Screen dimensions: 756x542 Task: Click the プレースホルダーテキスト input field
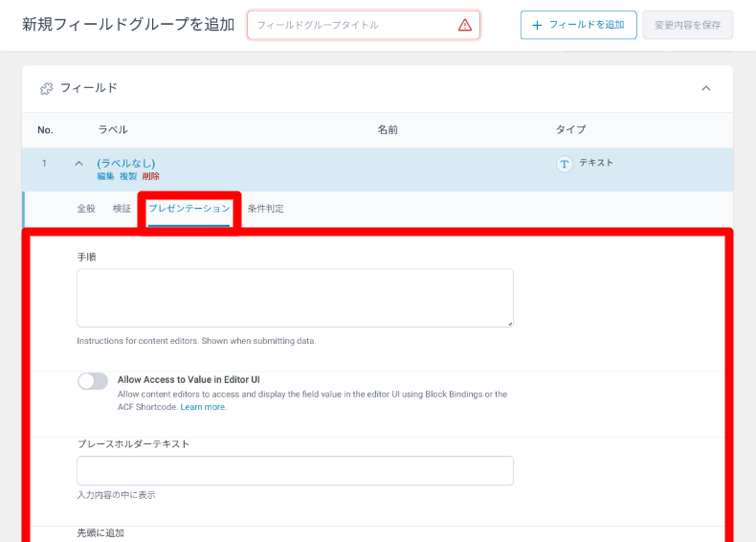[x=295, y=470]
